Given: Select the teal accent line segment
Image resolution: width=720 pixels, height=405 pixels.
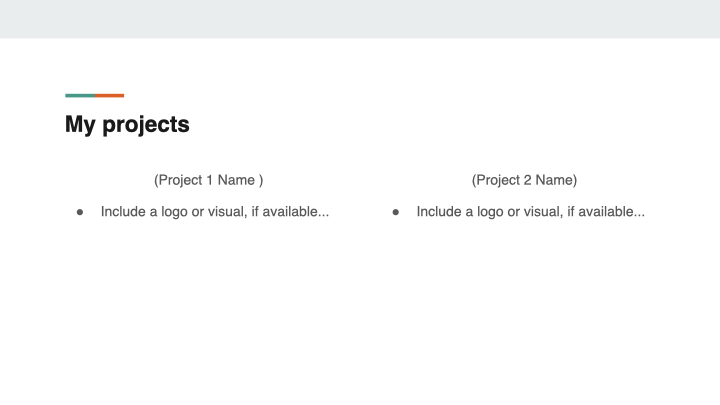Looking at the screenshot, I should pos(80,96).
